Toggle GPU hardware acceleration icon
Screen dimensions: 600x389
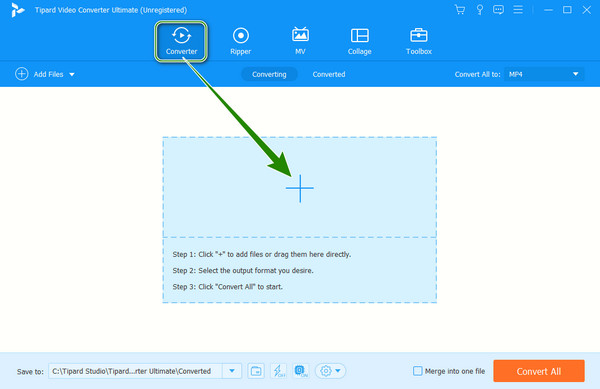[x=301, y=371]
